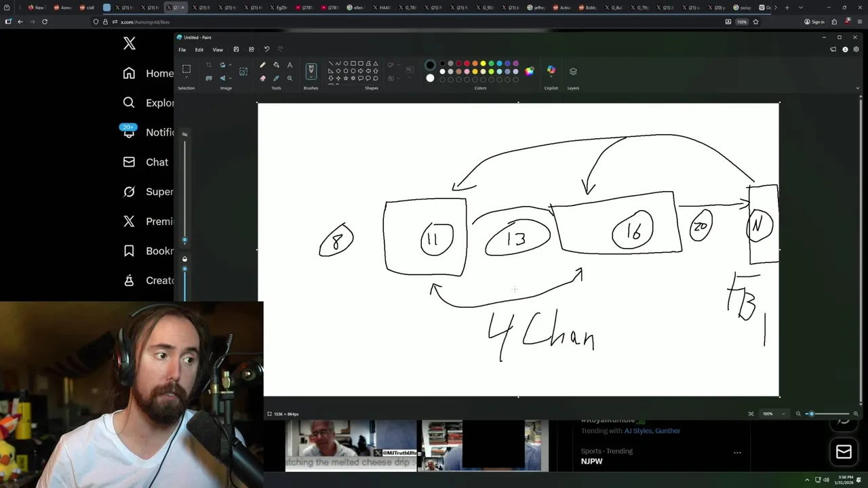
Task: Open Notifications in X sidebar
Action: (148, 132)
